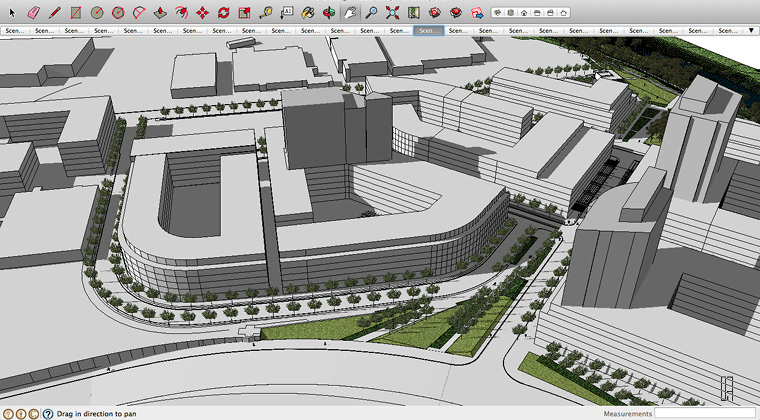The width and height of the screenshot is (760, 420).
Task: Click 'Drag in direction to pan' status text
Action: coord(96,414)
